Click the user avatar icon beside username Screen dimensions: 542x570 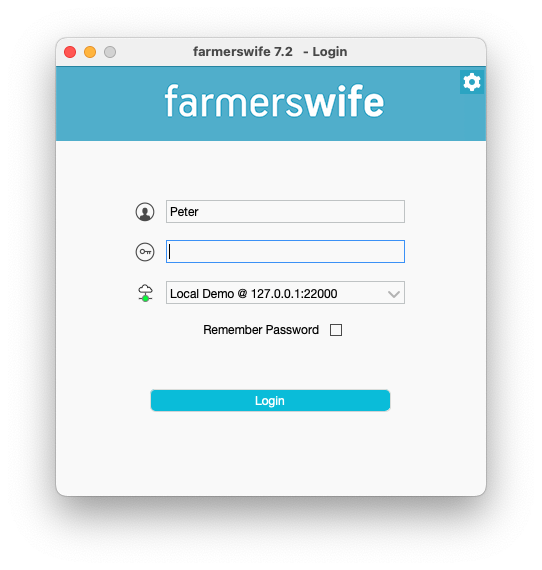145,212
